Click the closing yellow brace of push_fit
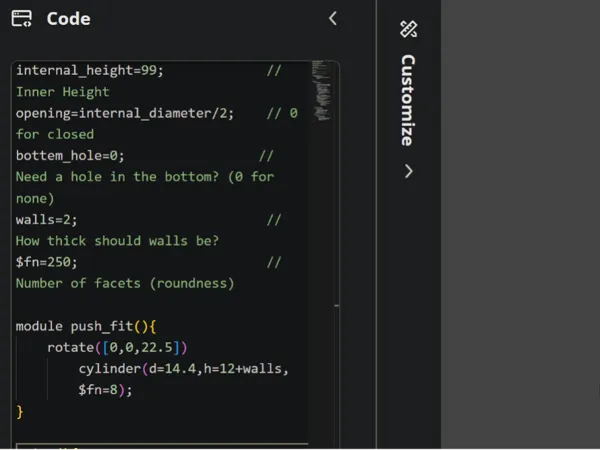This screenshot has width=600, height=450. 20,412
